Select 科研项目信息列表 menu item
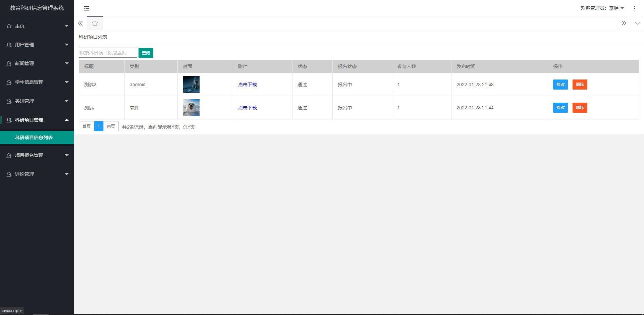The height and width of the screenshot is (315, 644). click(x=34, y=138)
